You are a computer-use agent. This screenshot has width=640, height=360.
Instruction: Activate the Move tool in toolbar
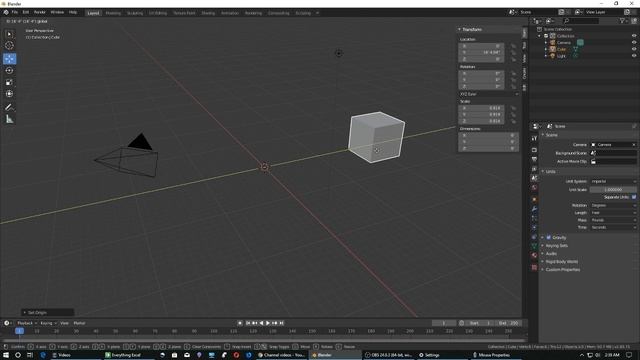coord(9,59)
